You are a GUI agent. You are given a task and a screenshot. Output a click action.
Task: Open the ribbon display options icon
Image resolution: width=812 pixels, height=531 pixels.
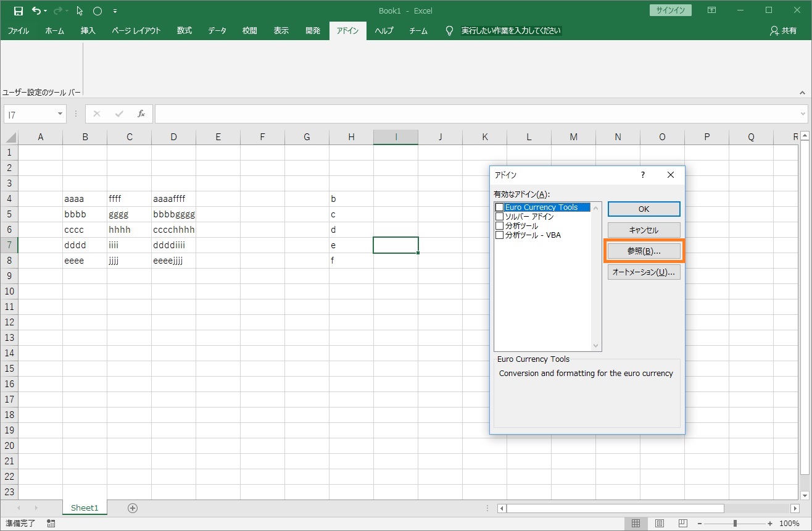[x=712, y=10]
